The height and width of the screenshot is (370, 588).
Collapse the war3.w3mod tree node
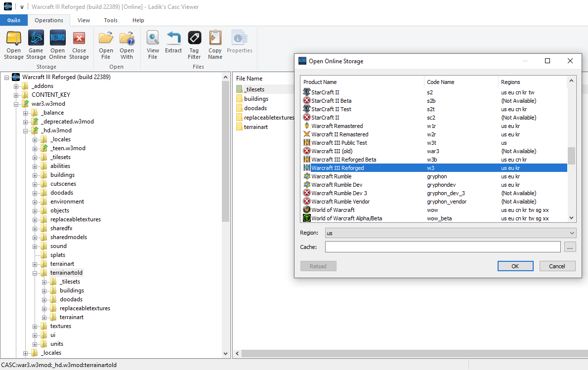tap(16, 104)
